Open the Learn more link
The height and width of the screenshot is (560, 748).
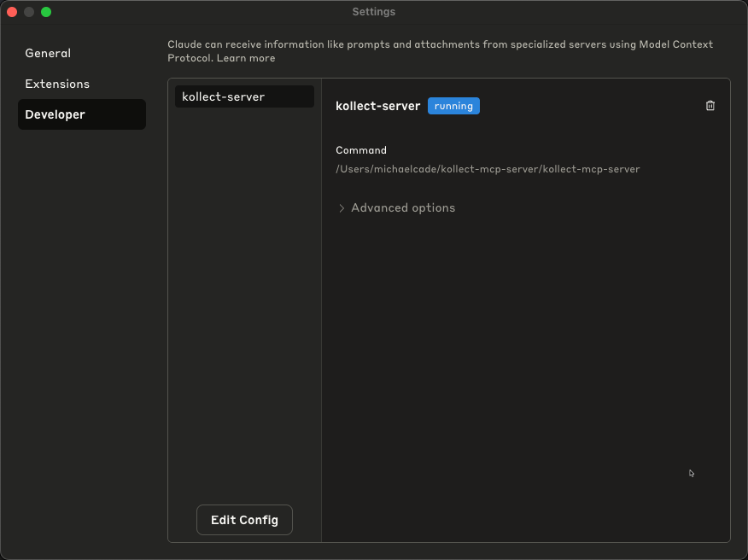click(x=246, y=58)
